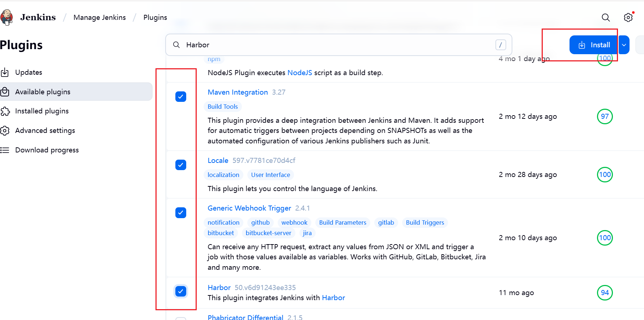Image resolution: width=644 pixels, height=320 pixels.
Task: Click the health score 97 badge for Maven Integration
Action: pyautogui.click(x=605, y=116)
